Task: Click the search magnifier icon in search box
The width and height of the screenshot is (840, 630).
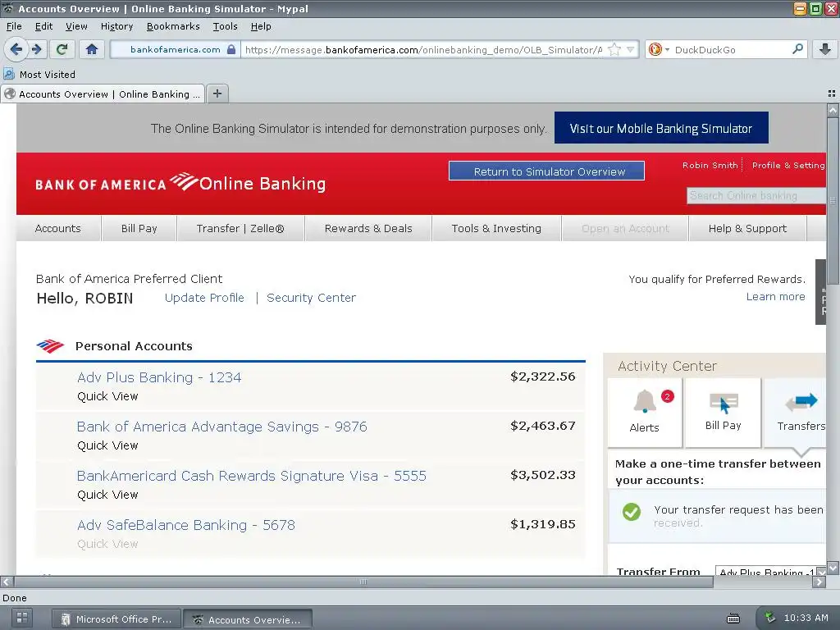Action: click(x=797, y=49)
